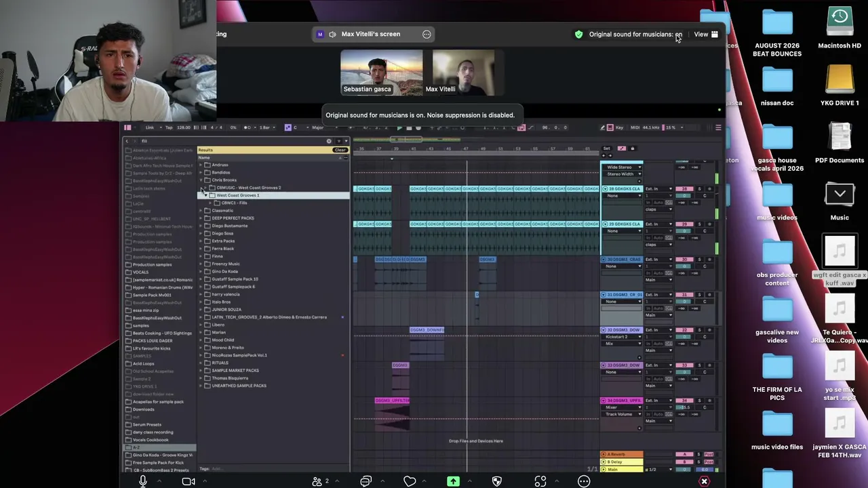Click the speaker icon beside Max Vitelli's screen

click(332, 35)
